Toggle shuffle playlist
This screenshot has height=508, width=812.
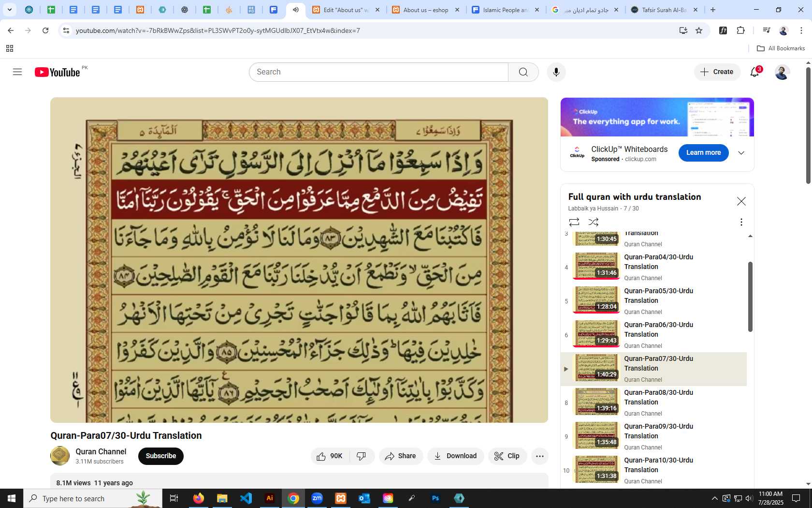coord(594,222)
